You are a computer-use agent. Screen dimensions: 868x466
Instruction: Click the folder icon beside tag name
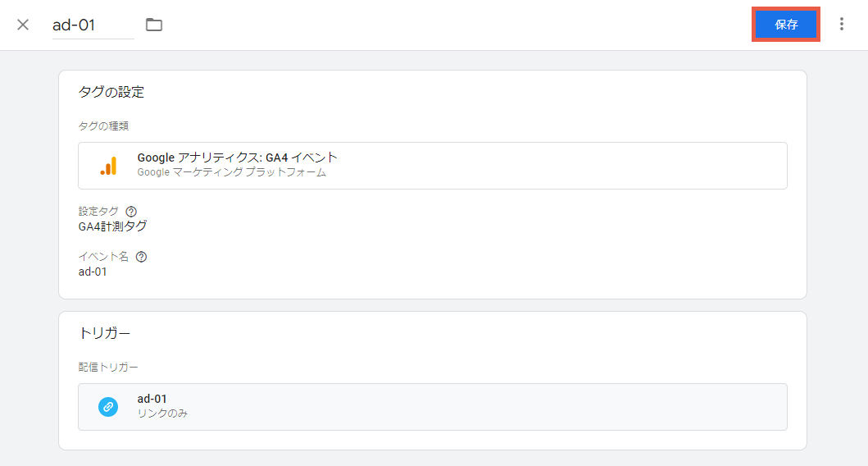click(154, 25)
